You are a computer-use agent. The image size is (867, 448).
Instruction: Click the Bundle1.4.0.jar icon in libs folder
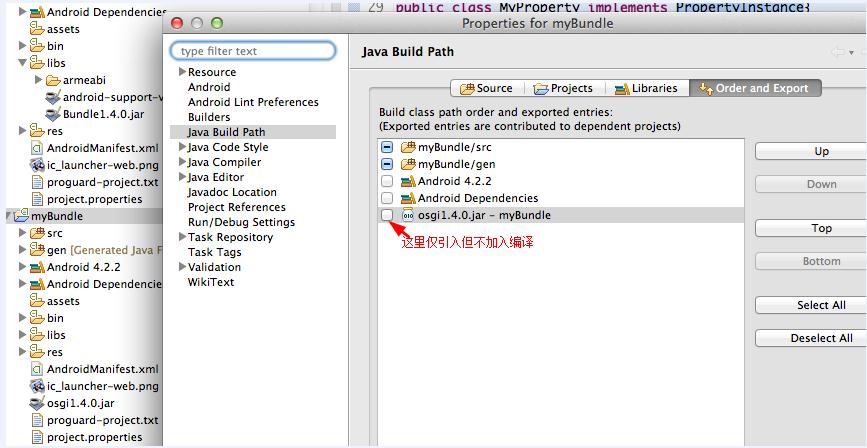(x=53, y=114)
